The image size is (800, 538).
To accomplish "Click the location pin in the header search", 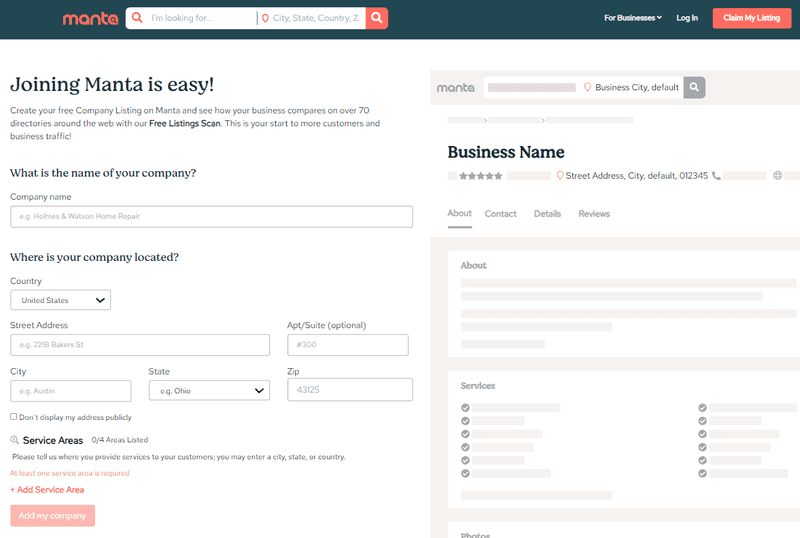I will pos(265,18).
